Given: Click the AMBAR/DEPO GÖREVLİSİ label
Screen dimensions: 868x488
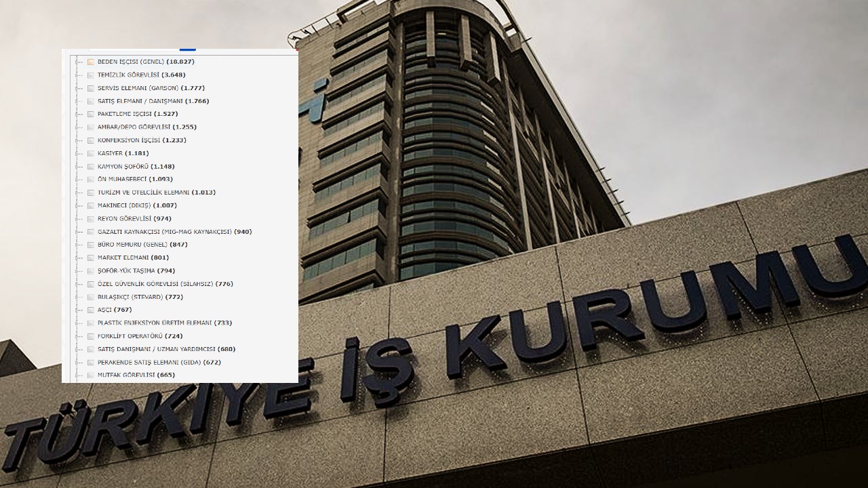Looking at the screenshot, I should [146, 127].
